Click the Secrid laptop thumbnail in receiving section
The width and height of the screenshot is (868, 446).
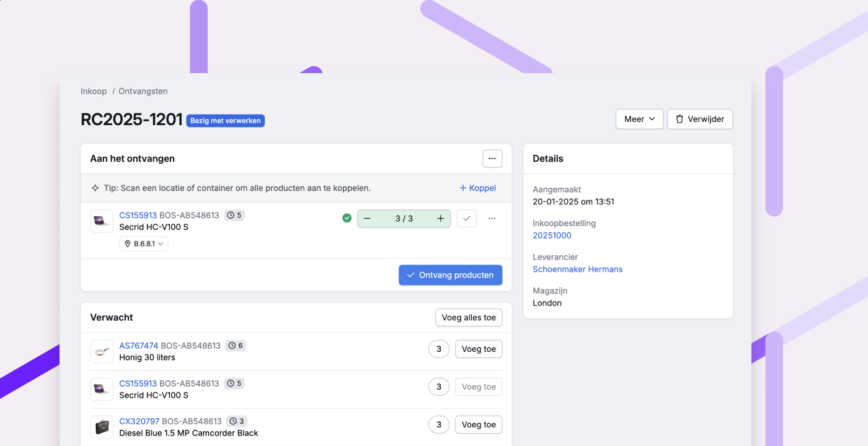tap(102, 221)
